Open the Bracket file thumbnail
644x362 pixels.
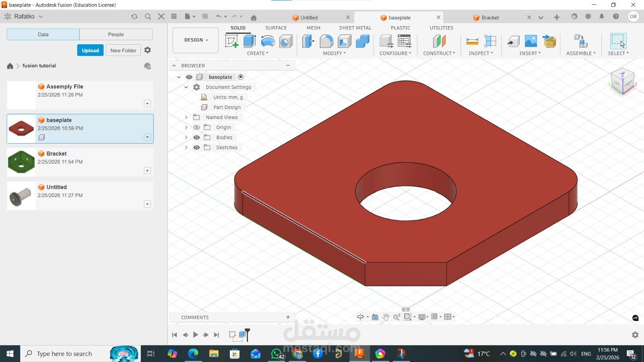tap(21, 162)
